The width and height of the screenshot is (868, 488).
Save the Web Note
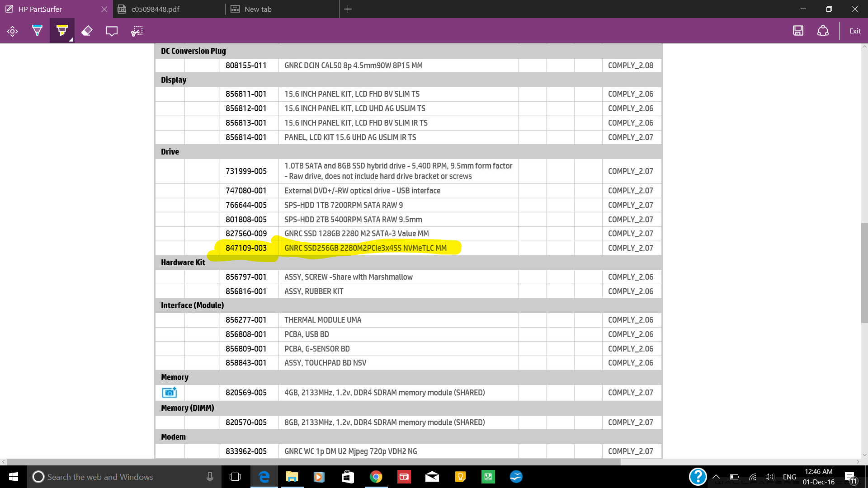tap(798, 31)
